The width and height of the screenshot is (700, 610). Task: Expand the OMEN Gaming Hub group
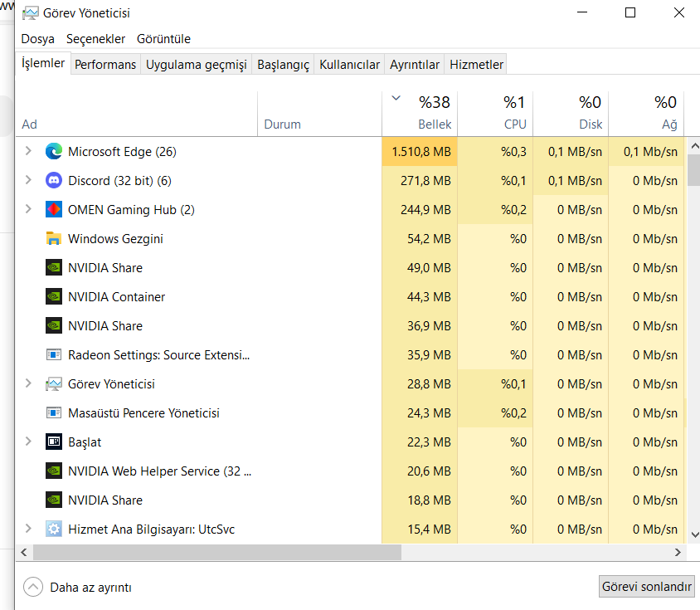(x=28, y=209)
